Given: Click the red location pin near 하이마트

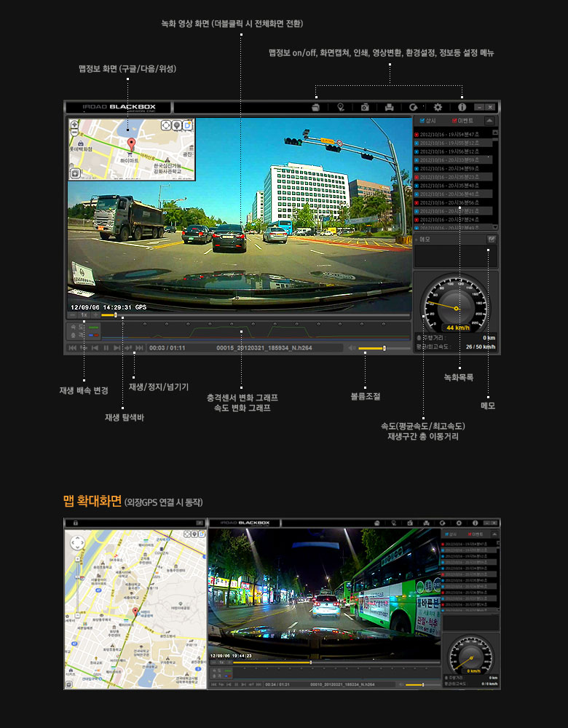Looking at the screenshot, I should 131,143.
